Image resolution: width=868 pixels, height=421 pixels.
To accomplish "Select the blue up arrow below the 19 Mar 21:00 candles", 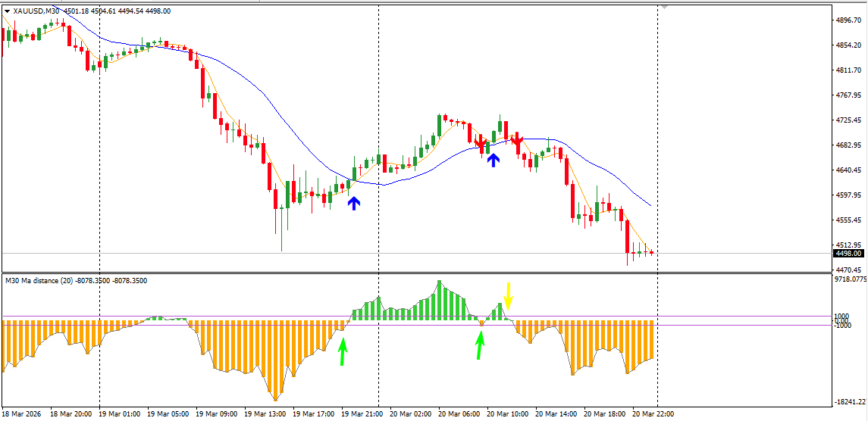I will click(x=354, y=203).
